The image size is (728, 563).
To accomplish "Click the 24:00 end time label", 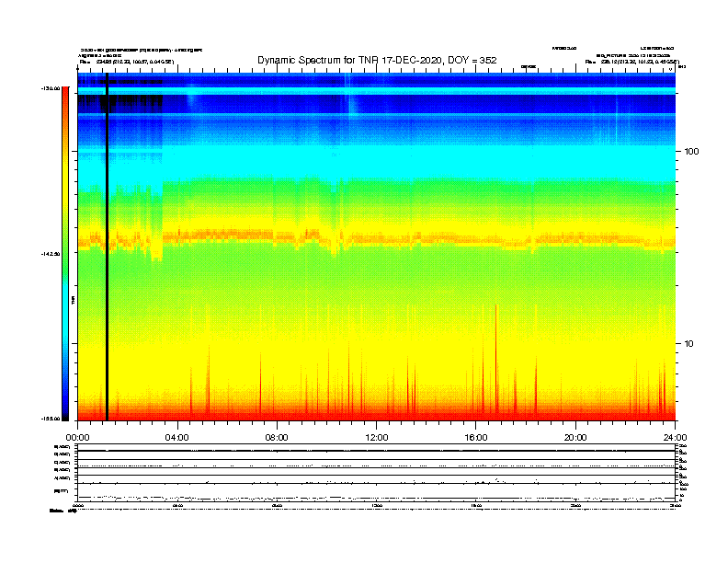I will [x=675, y=437].
